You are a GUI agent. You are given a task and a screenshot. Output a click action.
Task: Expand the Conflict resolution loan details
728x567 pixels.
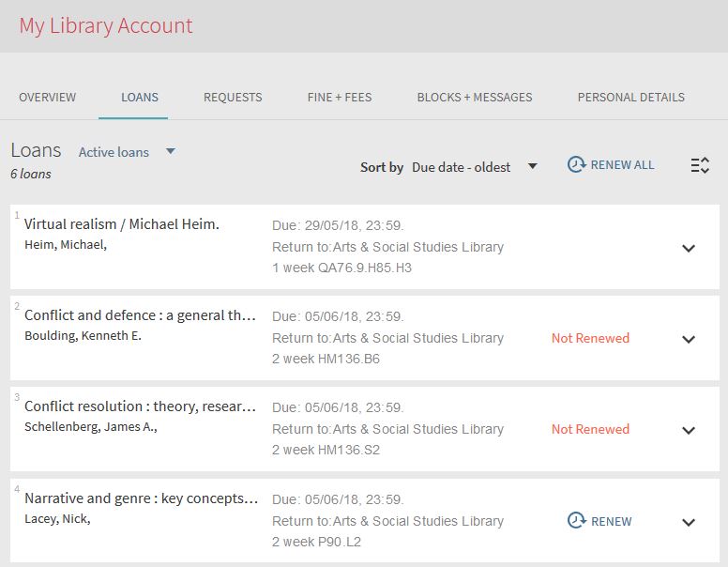689,431
